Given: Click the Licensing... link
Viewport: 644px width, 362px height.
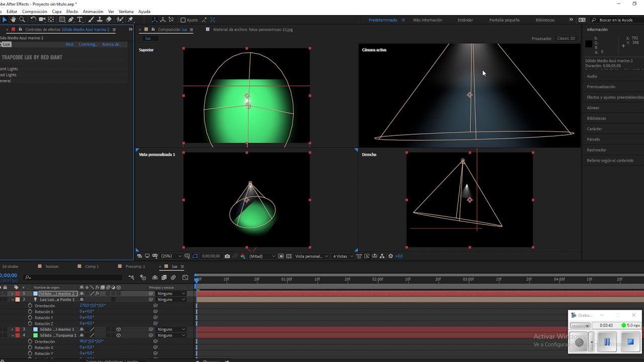Looking at the screenshot, I should (88, 44).
